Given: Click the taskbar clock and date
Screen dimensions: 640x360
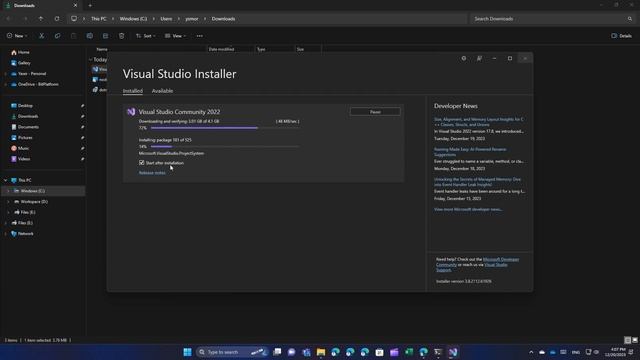Looking at the screenshot, I should pyautogui.click(x=616, y=352).
